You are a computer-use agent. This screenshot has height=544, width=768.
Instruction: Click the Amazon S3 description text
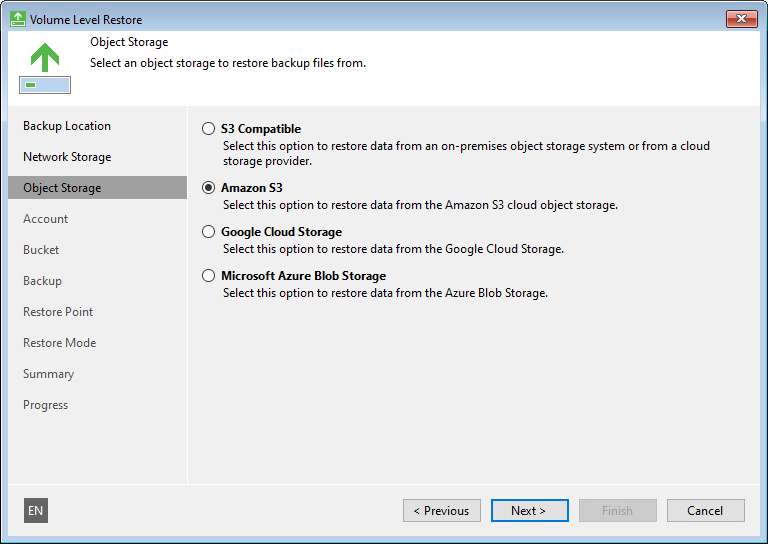420,205
